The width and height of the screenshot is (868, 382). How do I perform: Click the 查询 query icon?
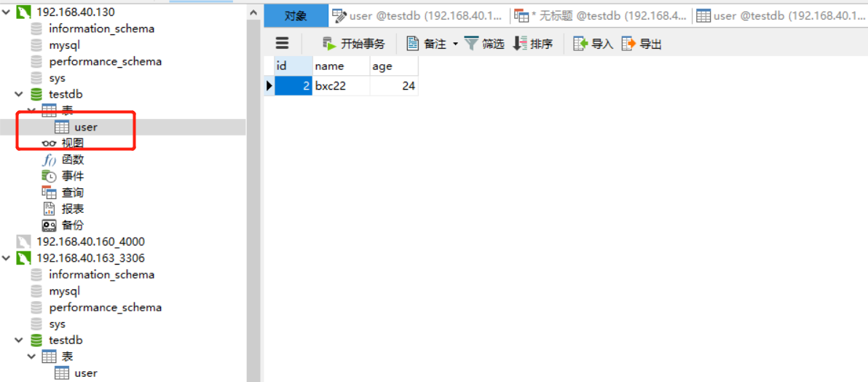click(50, 193)
